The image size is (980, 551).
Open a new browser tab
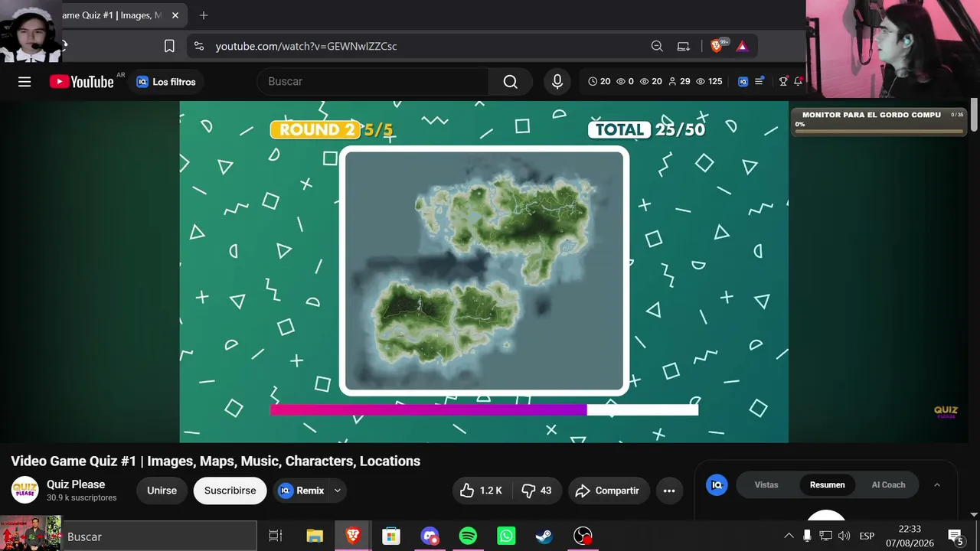click(203, 15)
